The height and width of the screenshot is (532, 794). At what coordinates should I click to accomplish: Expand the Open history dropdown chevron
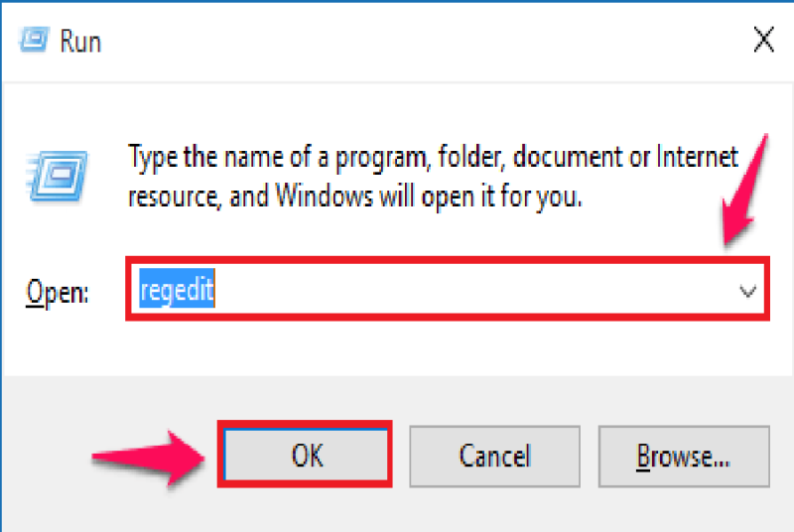coord(747,291)
